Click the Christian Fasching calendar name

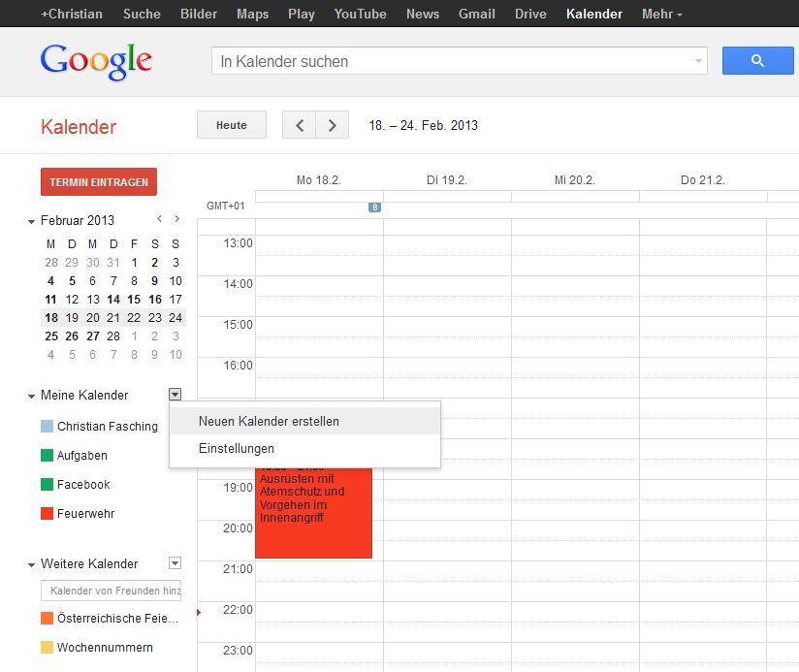coord(108,426)
